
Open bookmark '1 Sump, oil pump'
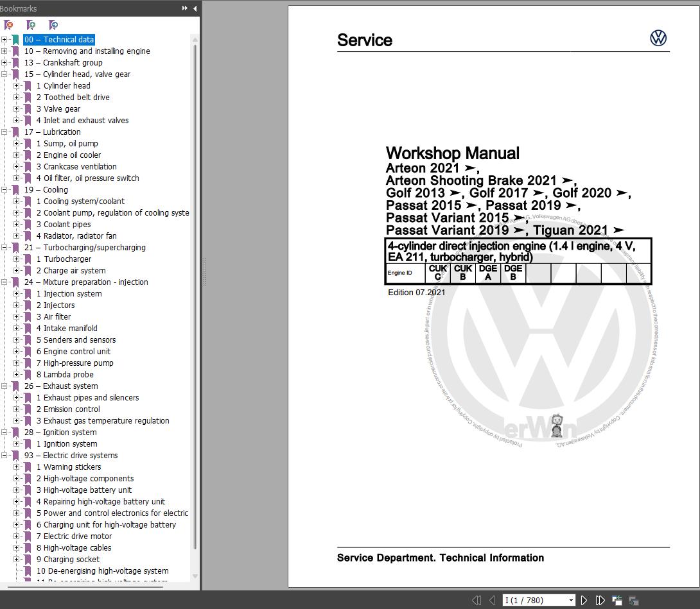(x=67, y=144)
